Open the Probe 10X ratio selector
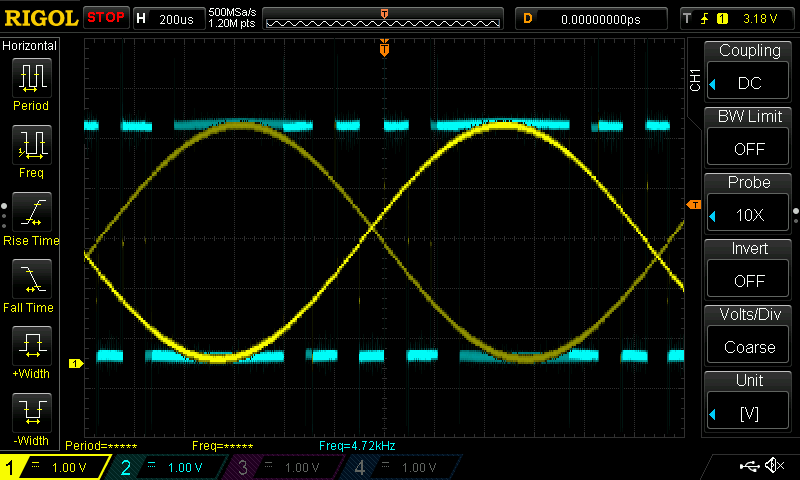 tap(749, 204)
